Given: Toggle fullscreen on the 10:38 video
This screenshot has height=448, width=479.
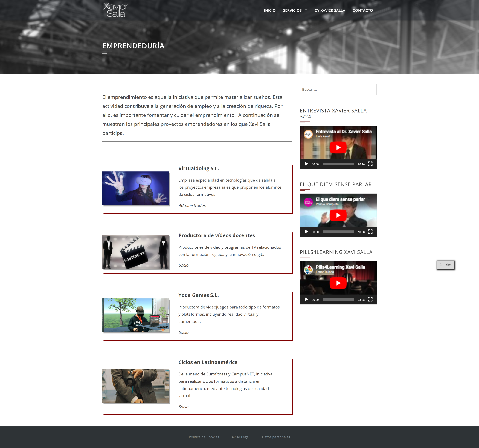Looking at the screenshot, I should click(370, 232).
